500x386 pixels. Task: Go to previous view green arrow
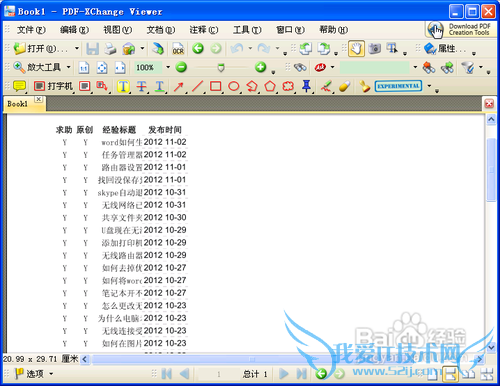point(198,49)
